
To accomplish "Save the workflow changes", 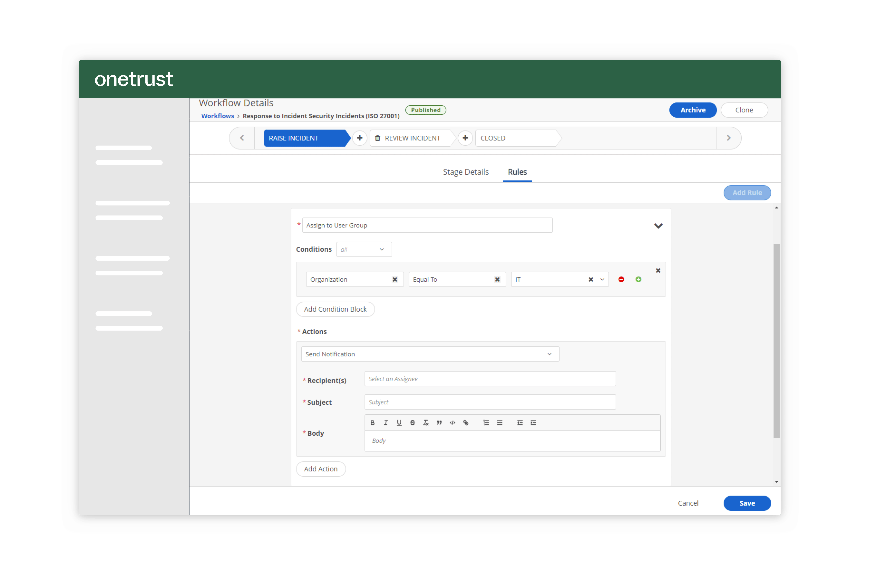I will tap(747, 503).
